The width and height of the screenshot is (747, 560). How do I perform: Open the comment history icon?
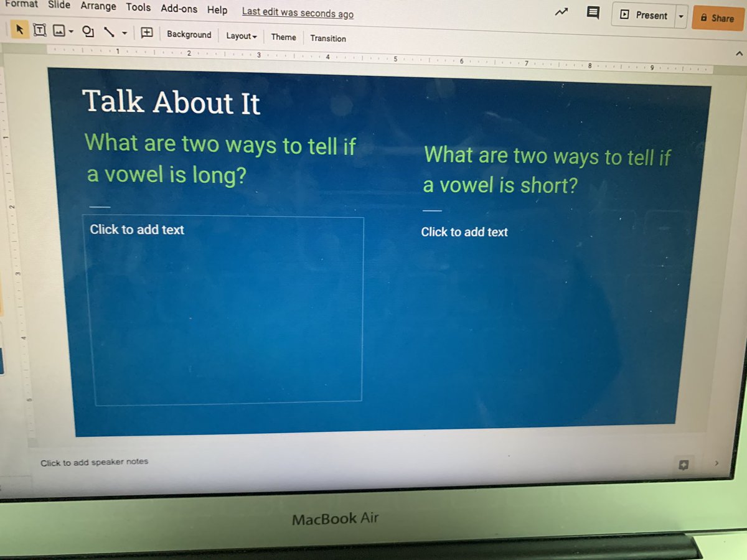593,13
